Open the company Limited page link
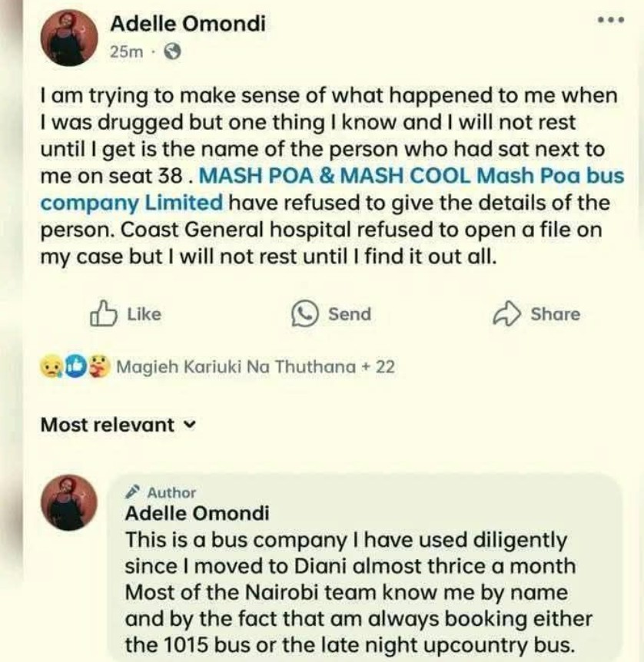Image resolution: width=644 pixels, height=662 pixels. click(131, 203)
